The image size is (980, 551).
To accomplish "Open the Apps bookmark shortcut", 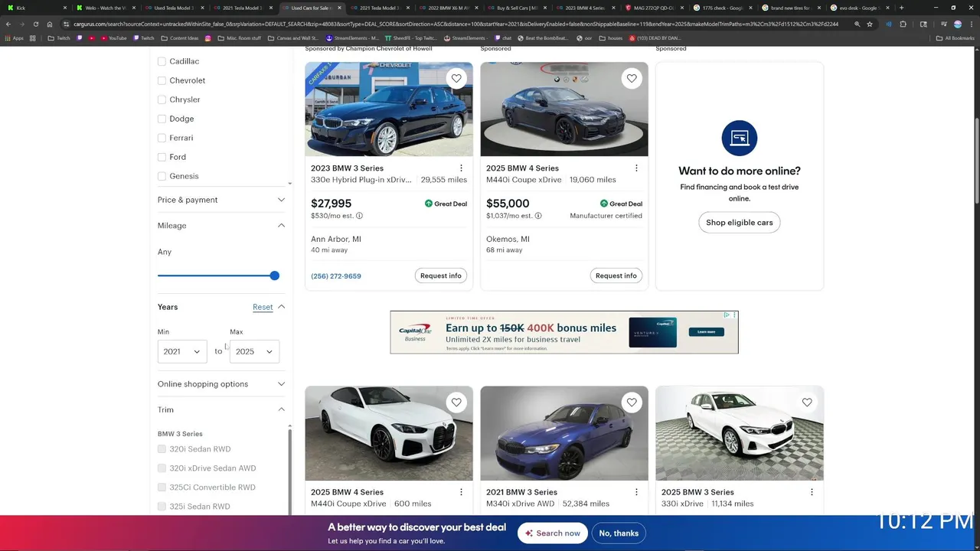I will [15, 37].
